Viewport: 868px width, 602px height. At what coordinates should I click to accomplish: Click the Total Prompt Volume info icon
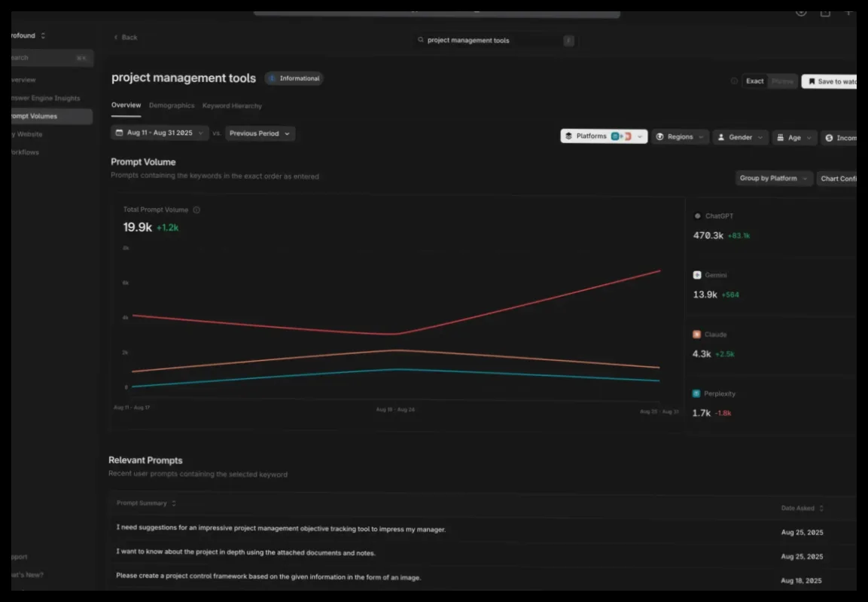[196, 210]
